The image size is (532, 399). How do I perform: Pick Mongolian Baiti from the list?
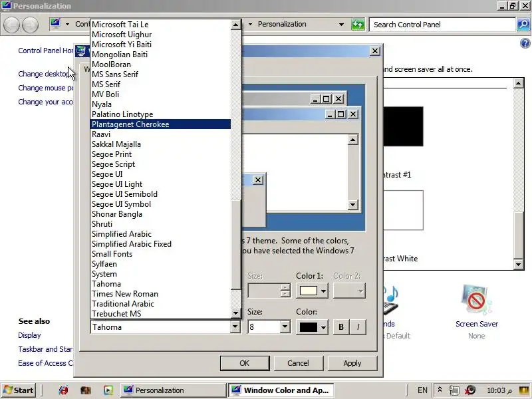pos(161,55)
